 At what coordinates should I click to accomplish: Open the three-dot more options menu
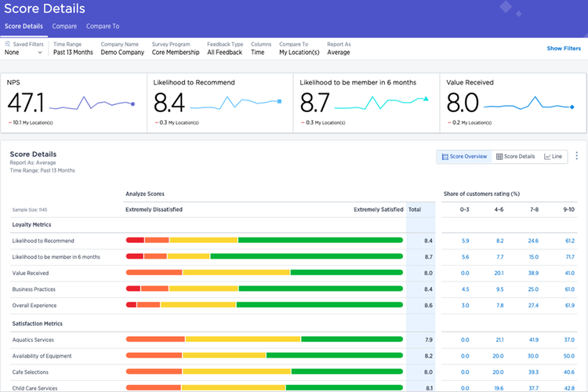[577, 156]
